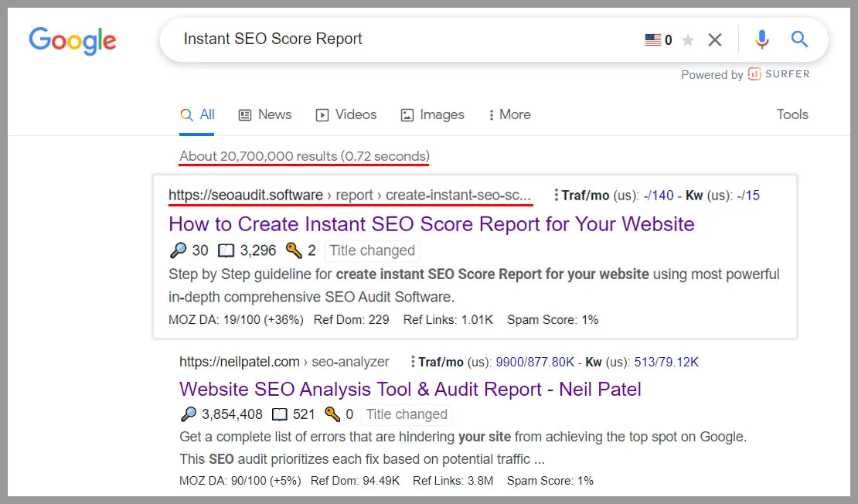Click Spam Score: 1% in first result

[553, 319]
